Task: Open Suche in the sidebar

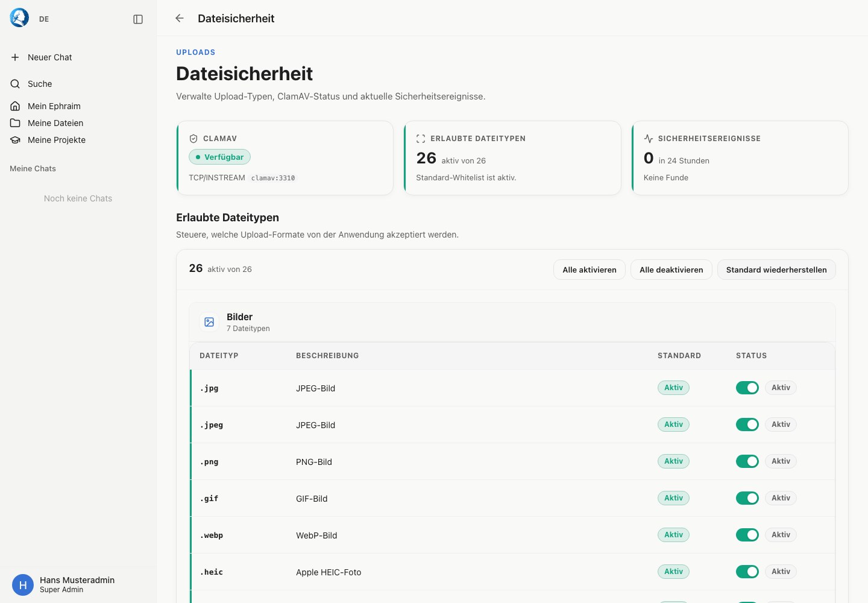Action: pos(78,84)
